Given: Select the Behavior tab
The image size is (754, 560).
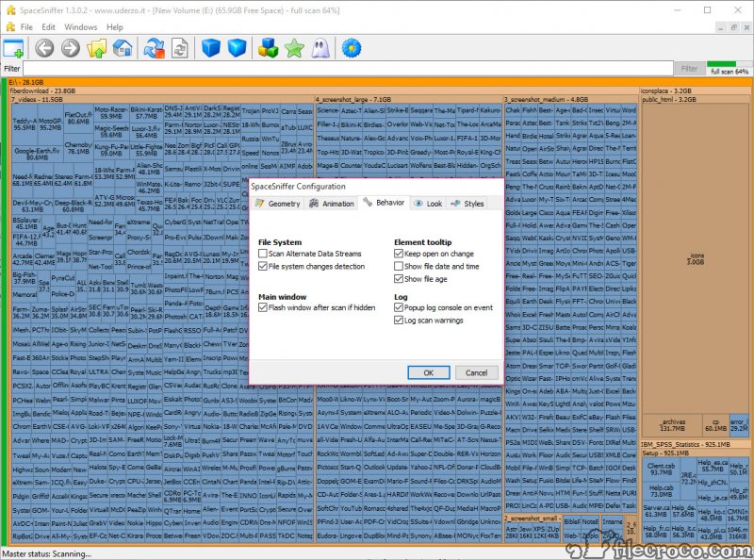Looking at the screenshot, I should pyautogui.click(x=384, y=203).
